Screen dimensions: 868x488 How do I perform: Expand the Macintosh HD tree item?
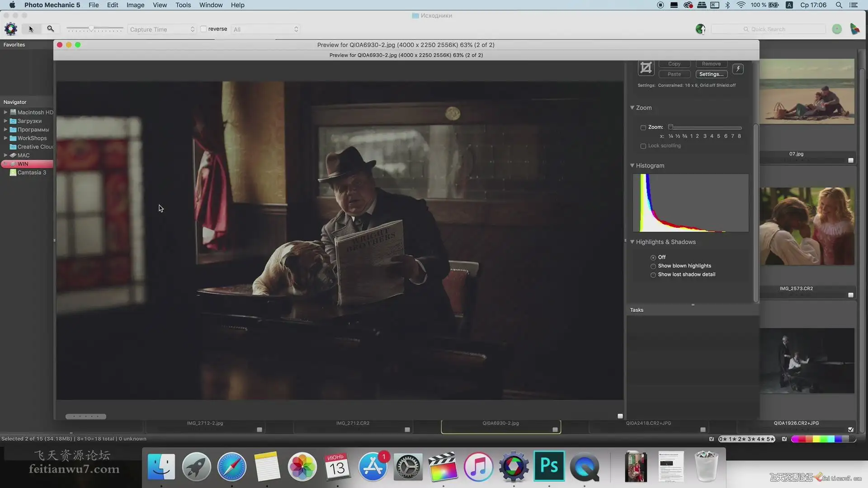[5, 112]
